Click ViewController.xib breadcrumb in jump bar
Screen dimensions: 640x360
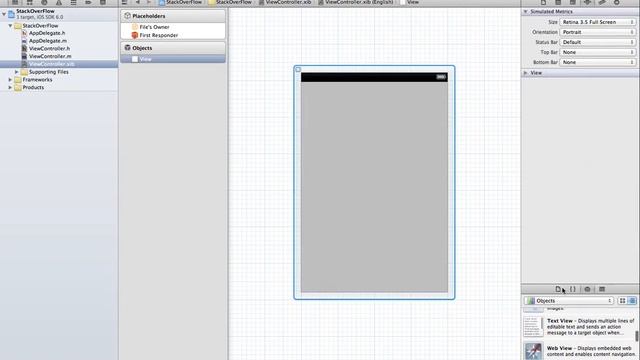pos(284,2)
